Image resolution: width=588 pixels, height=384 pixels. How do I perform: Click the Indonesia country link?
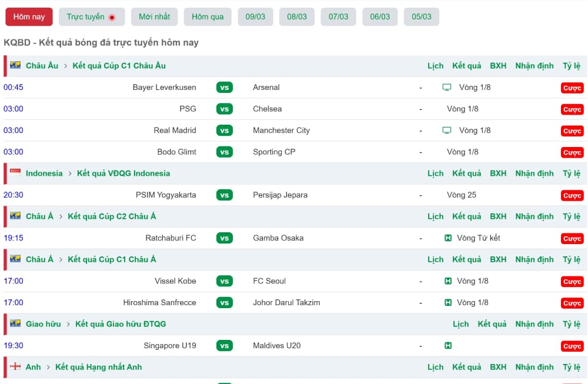(44, 173)
